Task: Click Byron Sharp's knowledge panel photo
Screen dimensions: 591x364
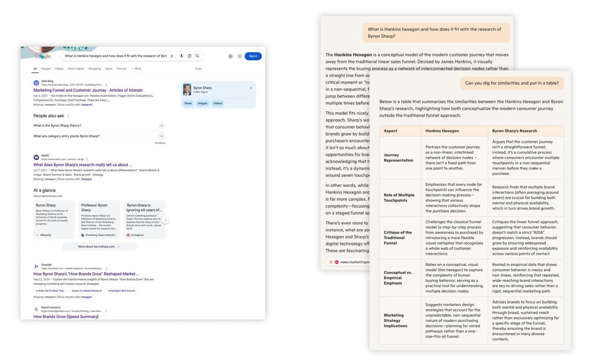Action: (187, 90)
